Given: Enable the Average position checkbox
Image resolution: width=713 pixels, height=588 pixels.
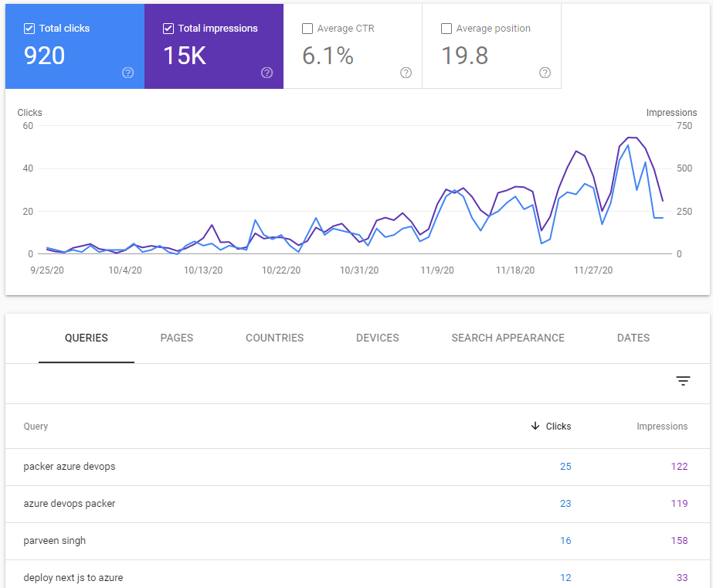Looking at the screenshot, I should point(446,29).
